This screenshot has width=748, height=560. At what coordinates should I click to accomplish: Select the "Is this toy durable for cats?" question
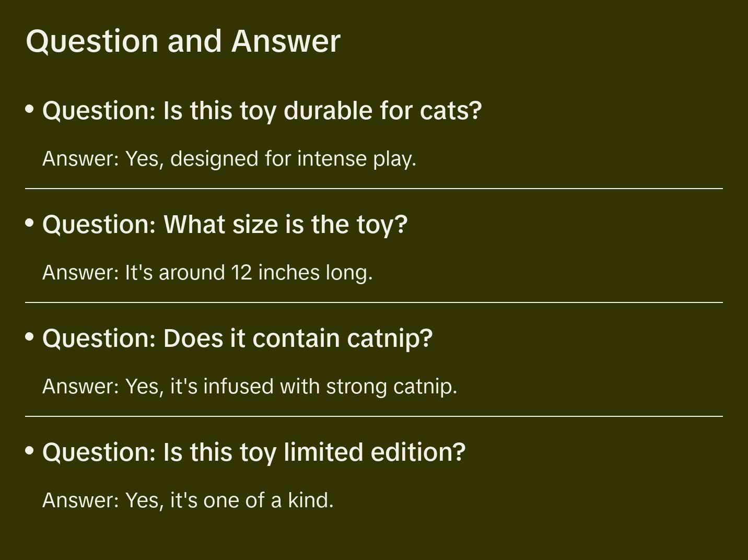click(x=262, y=111)
